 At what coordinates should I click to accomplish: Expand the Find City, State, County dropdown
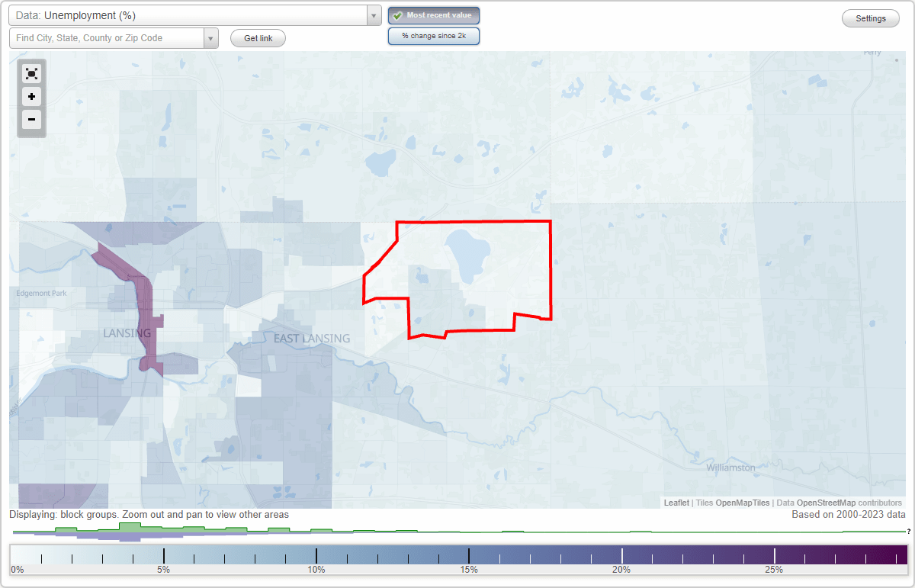(211, 37)
